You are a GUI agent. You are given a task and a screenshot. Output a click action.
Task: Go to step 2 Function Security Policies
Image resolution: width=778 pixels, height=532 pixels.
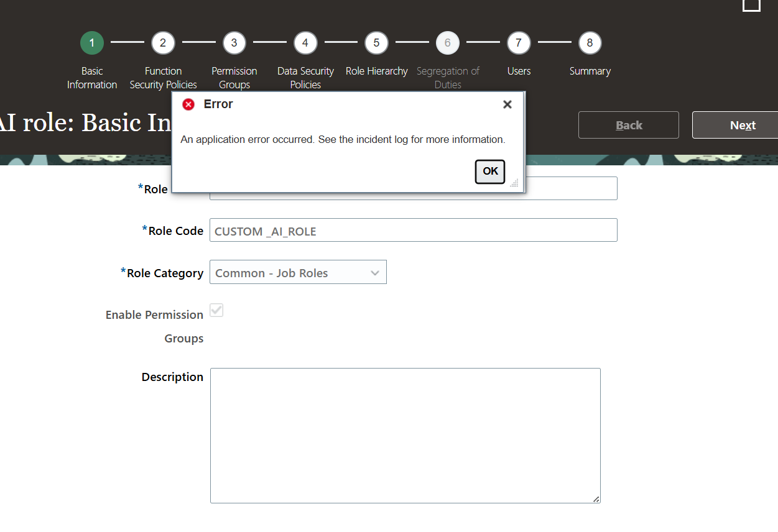(x=163, y=43)
